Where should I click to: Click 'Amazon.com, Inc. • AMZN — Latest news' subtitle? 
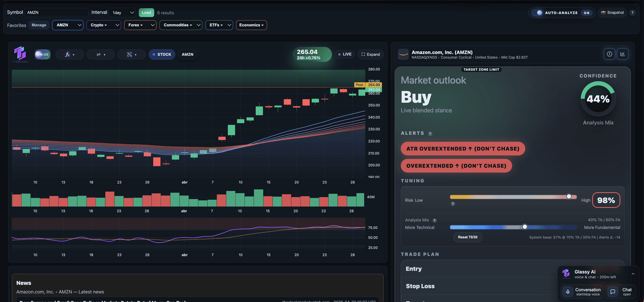click(60, 292)
